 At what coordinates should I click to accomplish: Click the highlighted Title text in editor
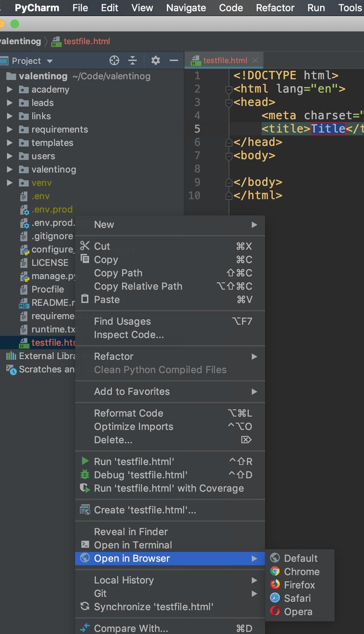pyautogui.click(x=328, y=128)
